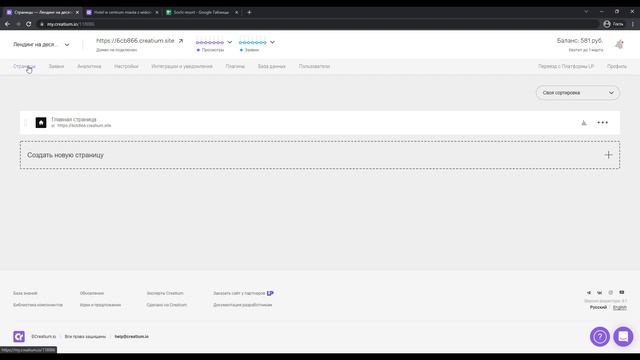Open the Instagram social icon

point(611,293)
